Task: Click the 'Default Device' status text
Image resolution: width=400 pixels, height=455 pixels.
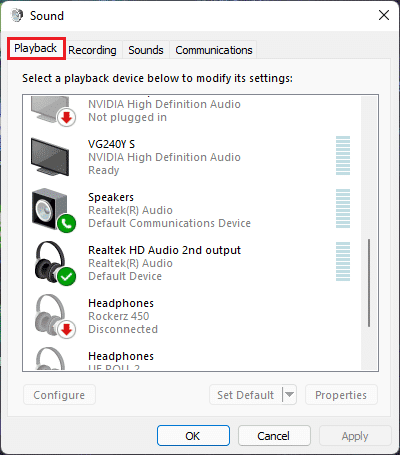Action: 125,276
